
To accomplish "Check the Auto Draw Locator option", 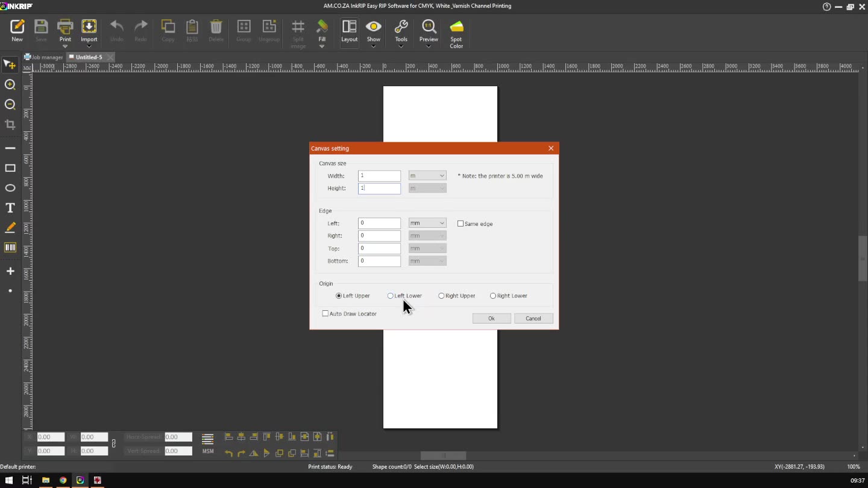I will [325, 313].
